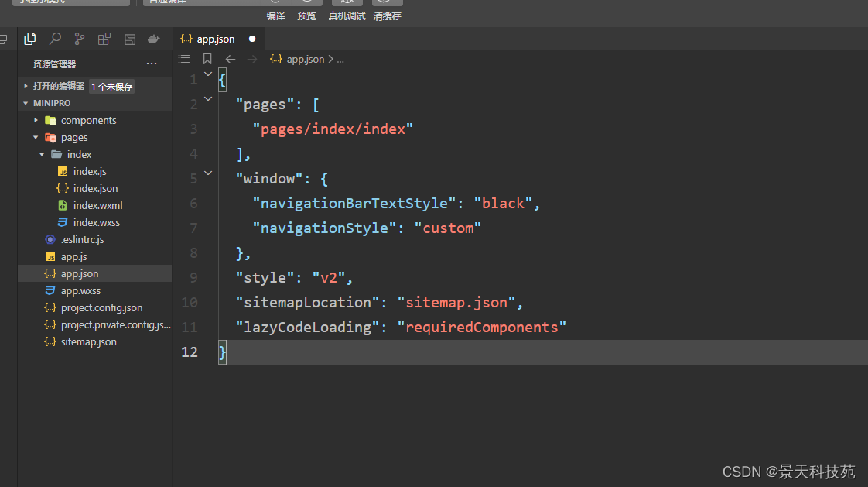The image size is (868, 487).
Task: Navigate back with the left arrow
Action: point(231,60)
